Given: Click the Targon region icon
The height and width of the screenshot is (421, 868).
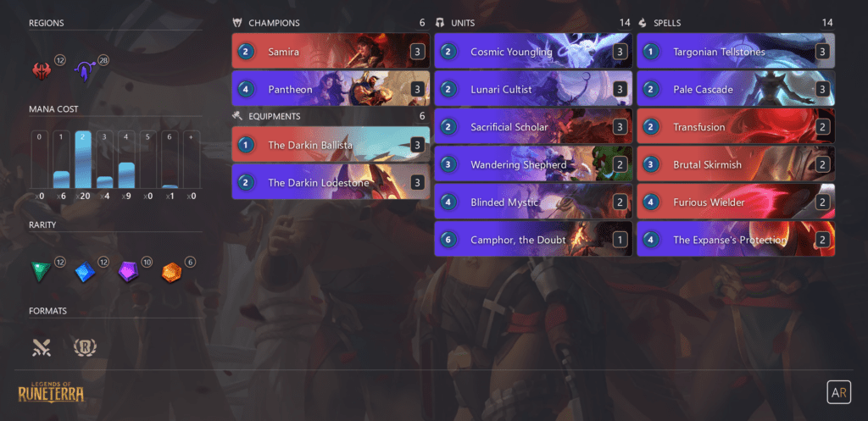Looking at the screenshot, I should click(85, 72).
